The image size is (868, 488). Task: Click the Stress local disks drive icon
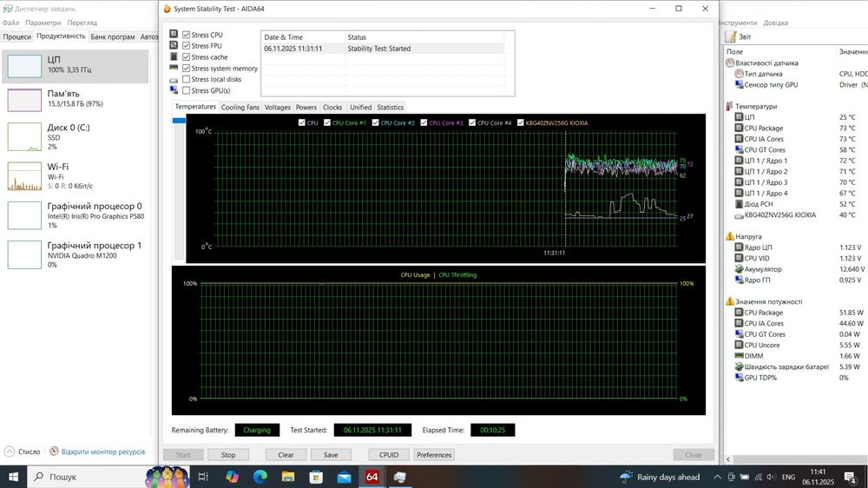[x=174, y=80]
